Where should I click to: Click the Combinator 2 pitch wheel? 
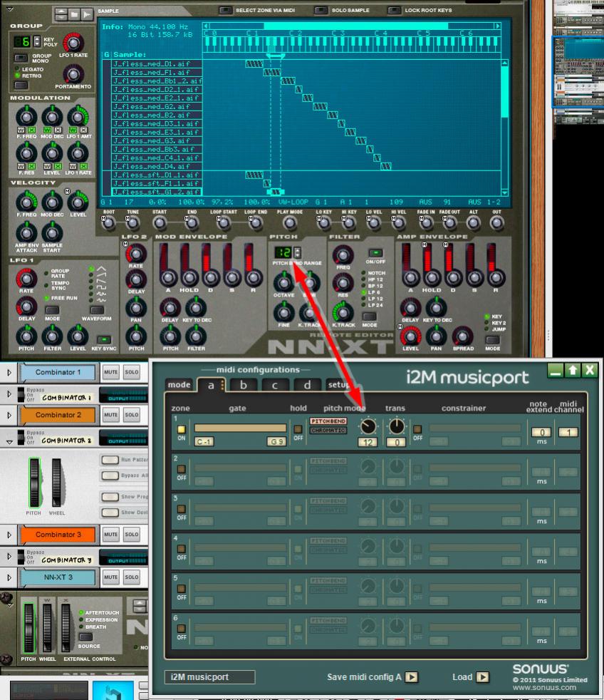tap(33, 483)
